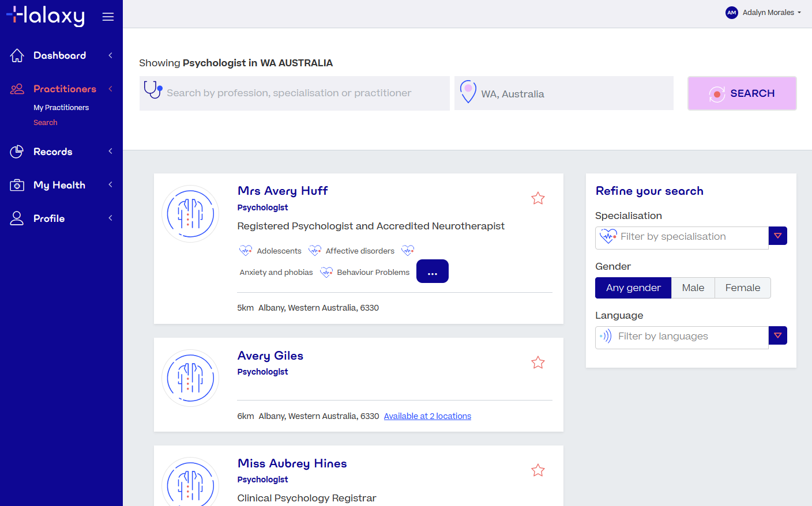
Task: Select the Male gender filter
Action: (x=693, y=288)
